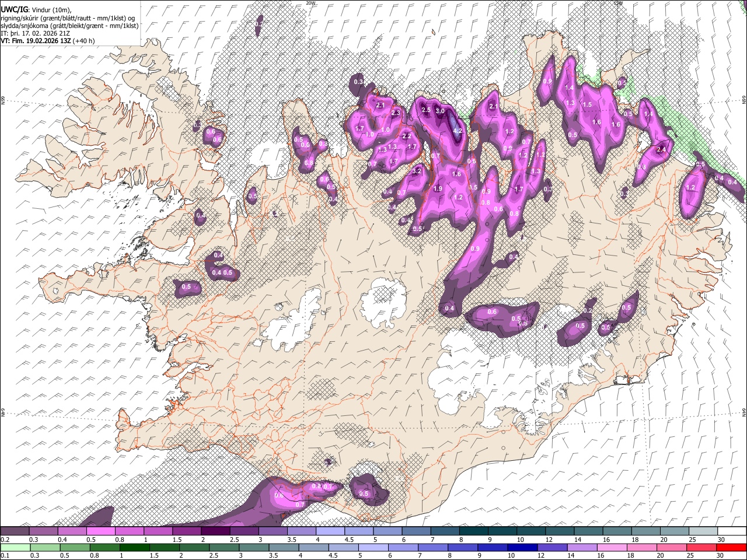
Task: Select the 20 pink swatch in bottom legend row
Action: pos(672,548)
